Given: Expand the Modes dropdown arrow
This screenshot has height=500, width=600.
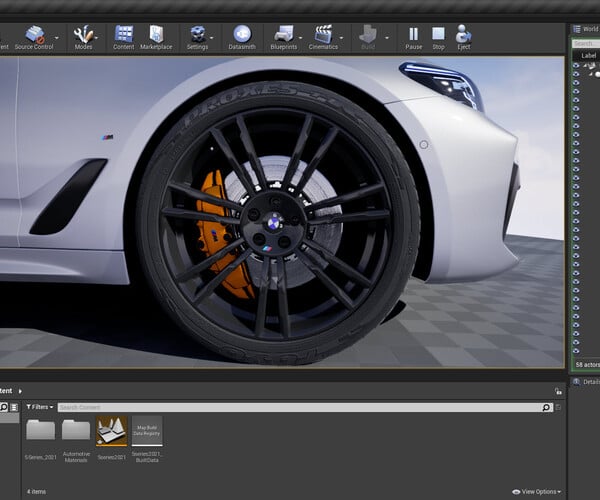Looking at the screenshot, I should 96,38.
